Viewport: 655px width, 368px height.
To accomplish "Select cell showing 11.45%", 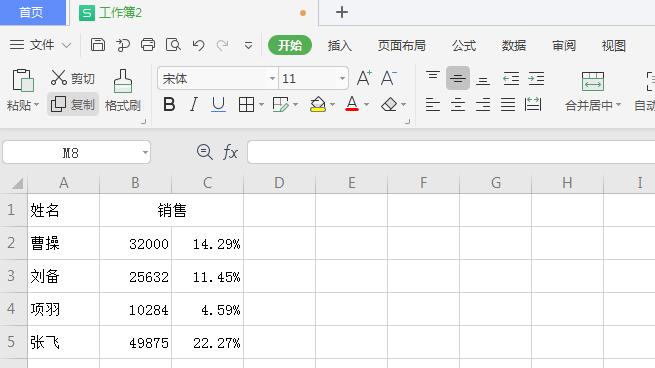I will click(207, 276).
